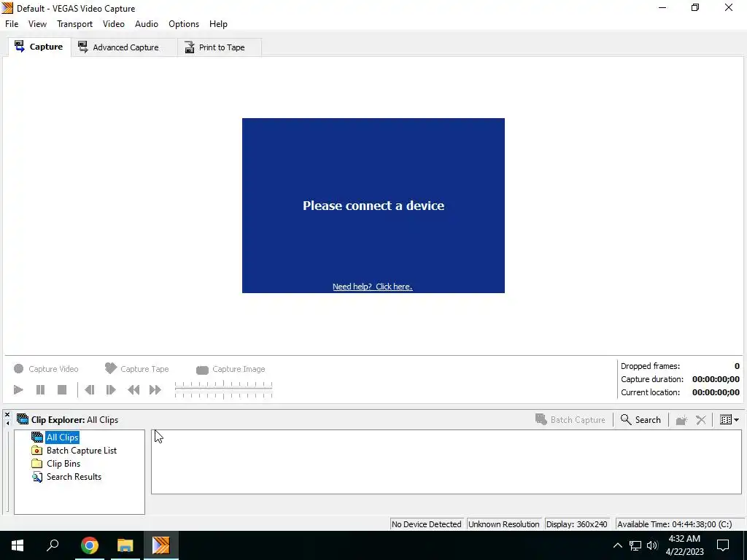Click the Clip Bins folder icon

click(x=37, y=463)
